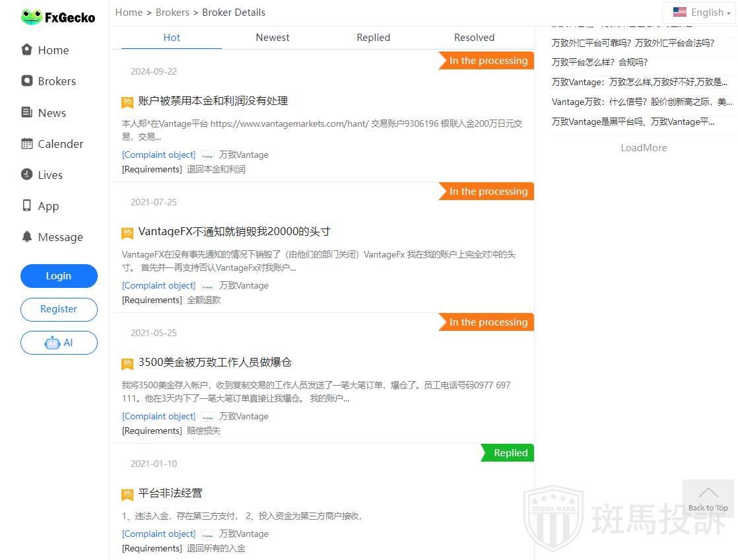Show the Resolved complaints tab

474,38
